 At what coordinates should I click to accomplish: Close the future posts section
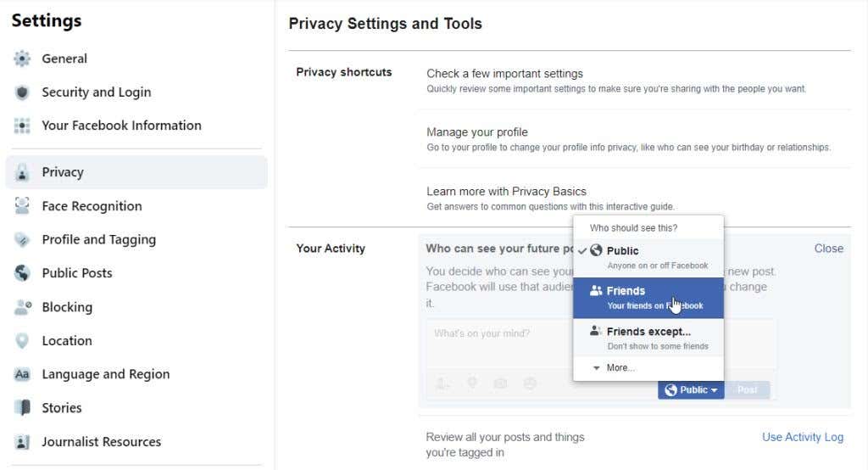pos(829,249)
